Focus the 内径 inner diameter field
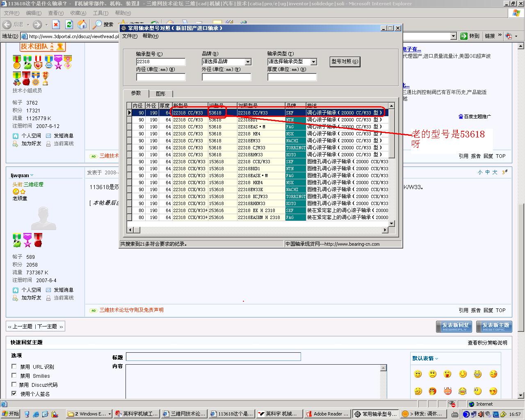The height and width of the screenshot is (420, 525). point(161,77)
